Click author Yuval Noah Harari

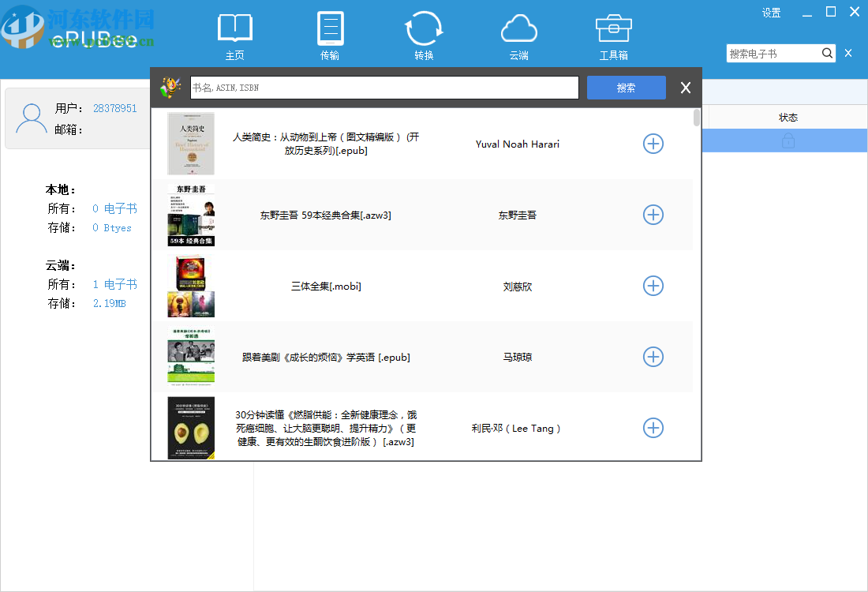518,144
